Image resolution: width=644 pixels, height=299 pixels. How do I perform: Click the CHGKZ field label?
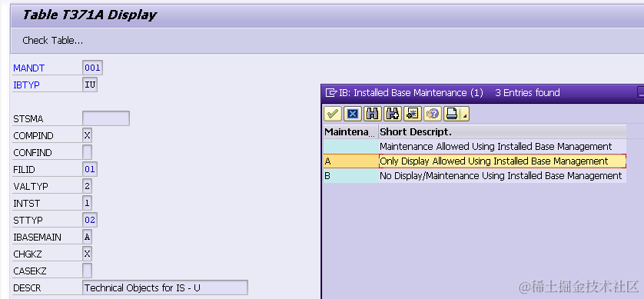pyautogui.click(x=28, y=254)
